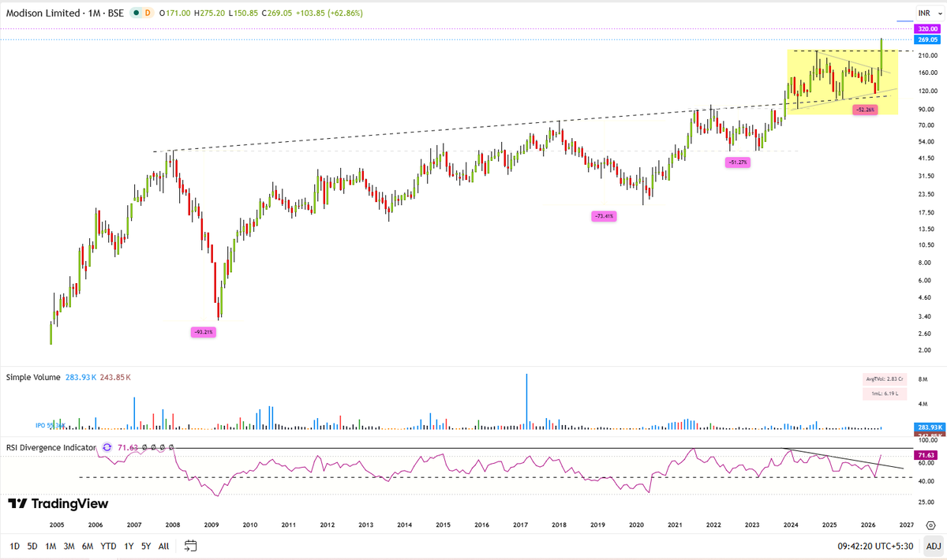The width and height of the screenshot is (947, 560).
Task: Click the 283.93K Simple Volume legend value
Action: click(x=80, y=377)
